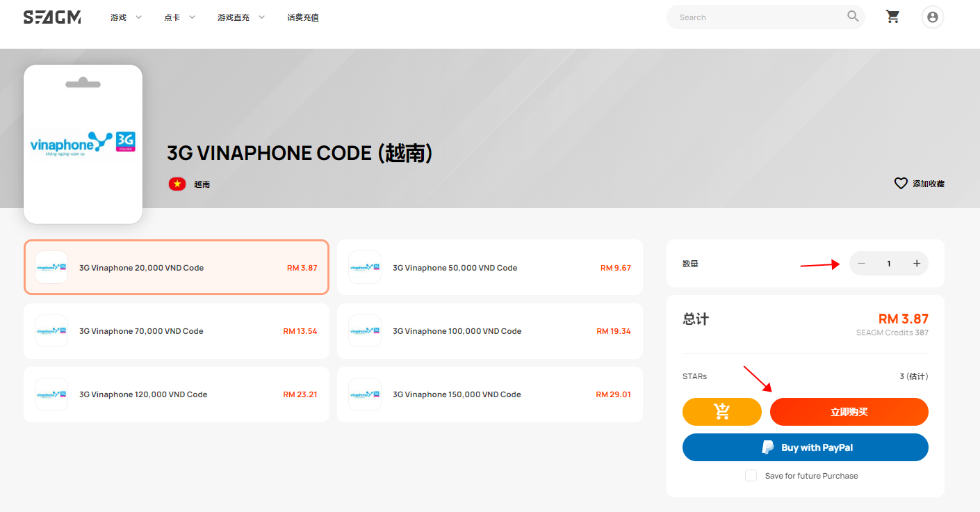Select 3G Vinaphone 70,000 VND Code
The width and height of the screenshot is (980, 512).
pyautogui.click(x=177, y=331)
